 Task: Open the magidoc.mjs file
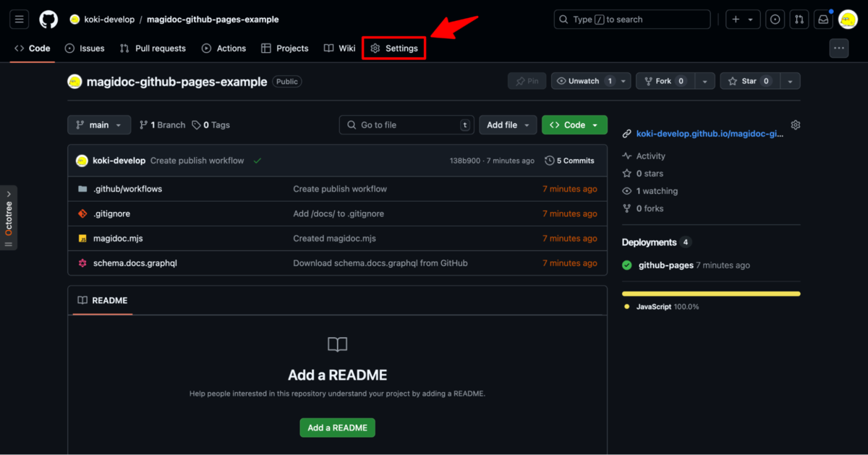click(118, 238)
